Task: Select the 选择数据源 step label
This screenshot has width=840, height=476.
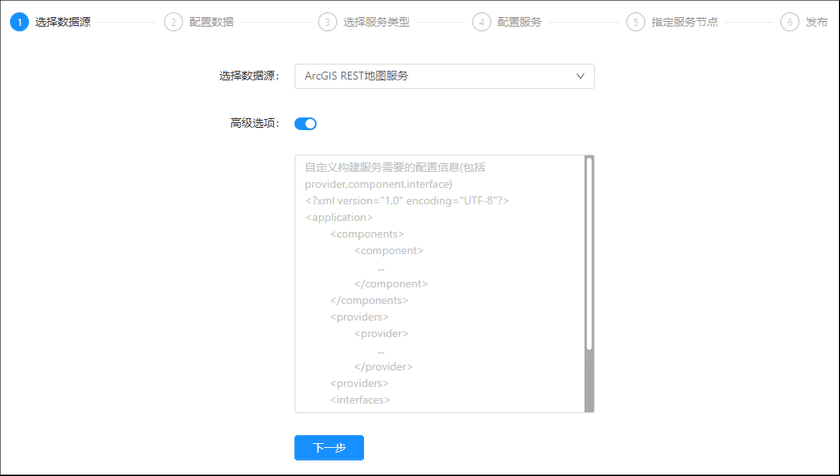Action: point(63,22)
